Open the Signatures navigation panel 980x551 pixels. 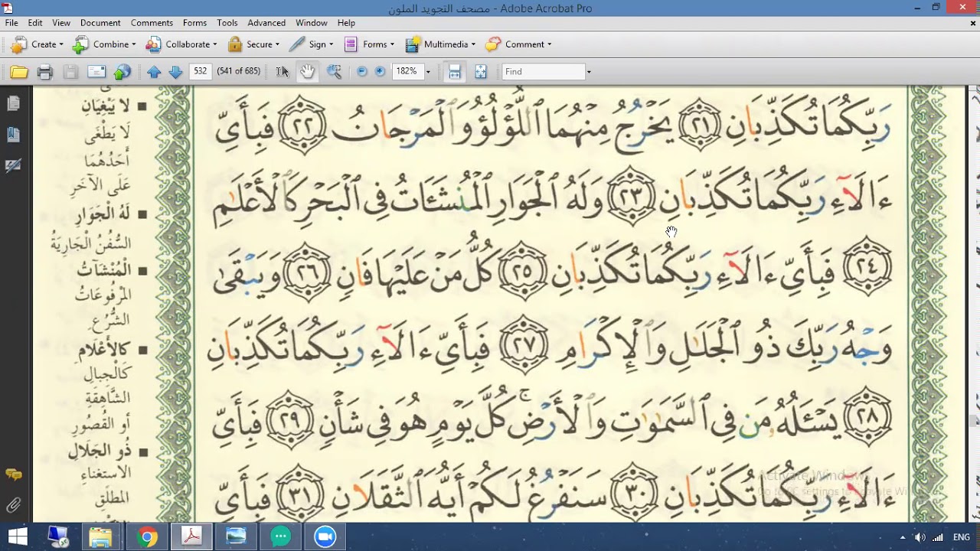coord(13,166)
